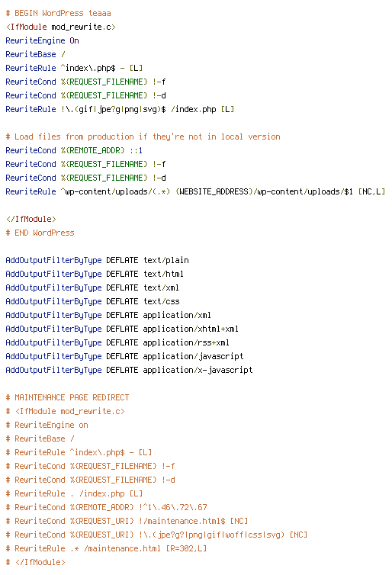Click the [NC,L] flags on uploads rule
This screenshot has height=575, width=392.
[x=371, y=191]
